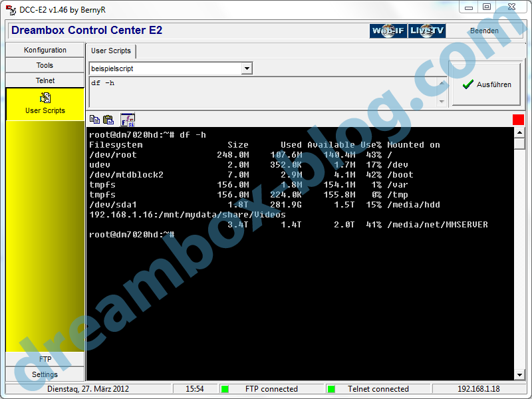Click the terminal scrollbar thumb

point(519,144)
